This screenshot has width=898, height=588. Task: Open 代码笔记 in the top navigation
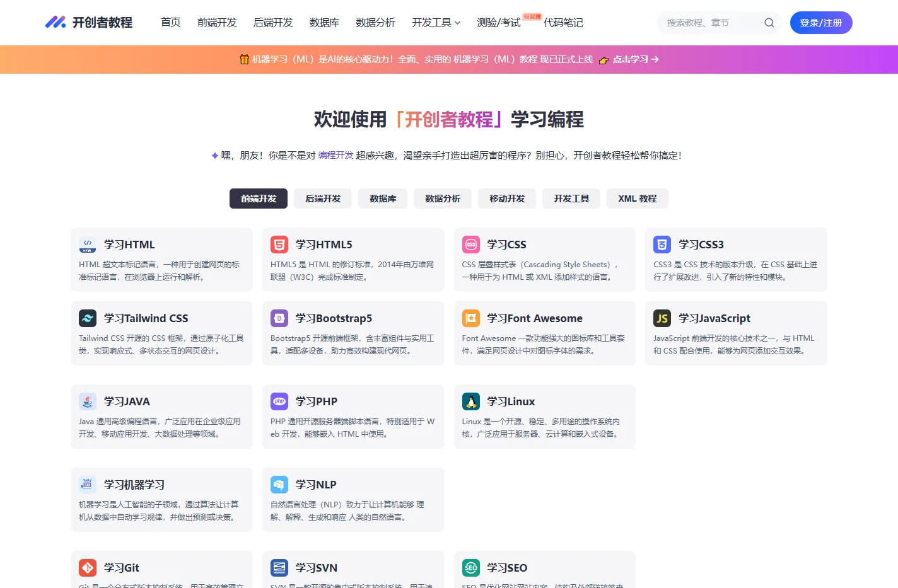563,23
